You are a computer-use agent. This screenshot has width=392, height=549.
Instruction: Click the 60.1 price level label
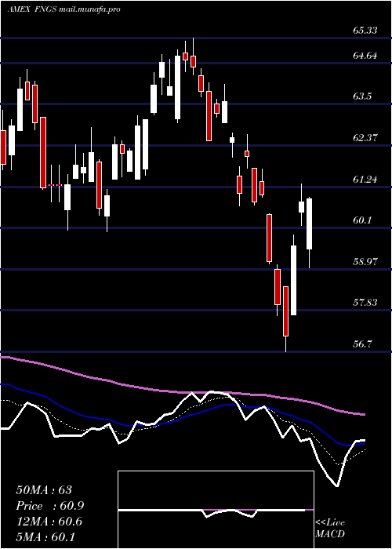362,220
